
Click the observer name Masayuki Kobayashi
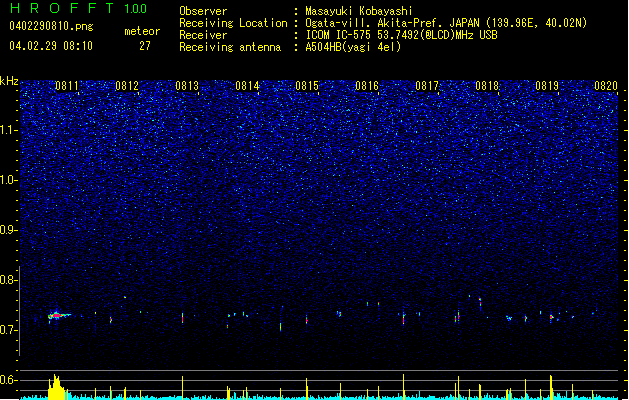coord(359,11)
